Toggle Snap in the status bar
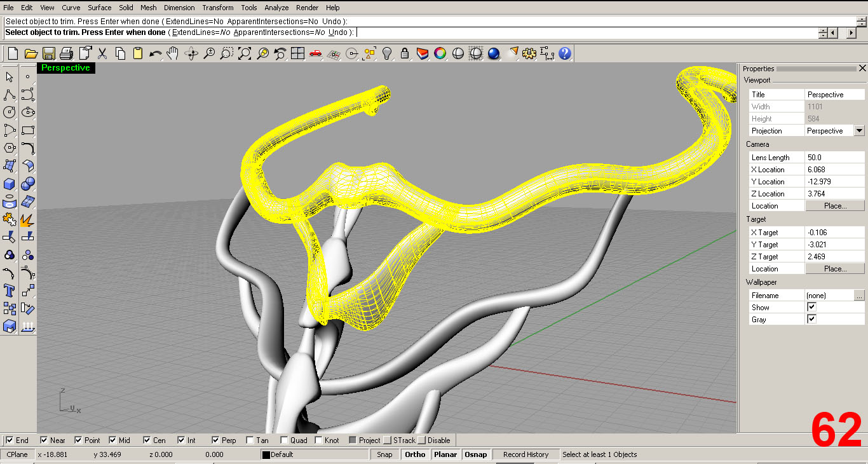 point(384,454)
